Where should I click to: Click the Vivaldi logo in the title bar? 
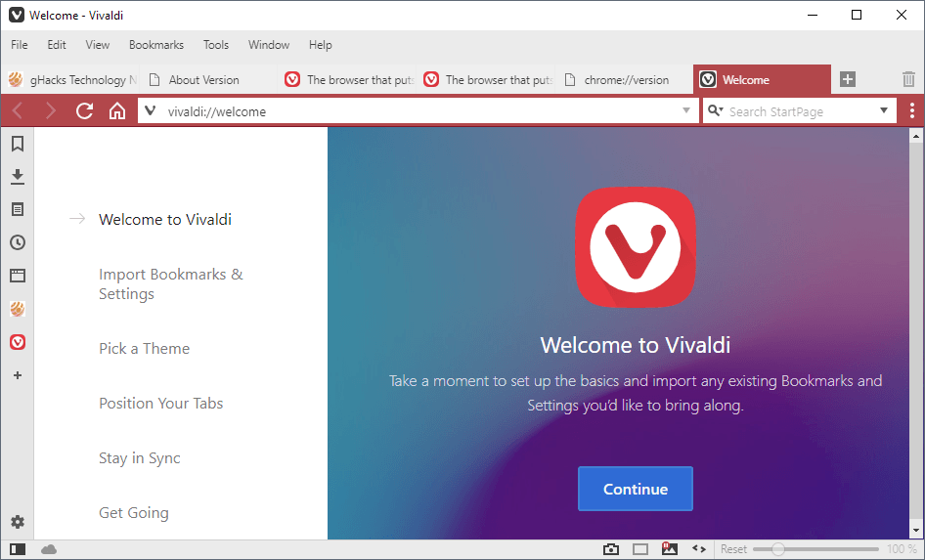(x=17, y=15)
